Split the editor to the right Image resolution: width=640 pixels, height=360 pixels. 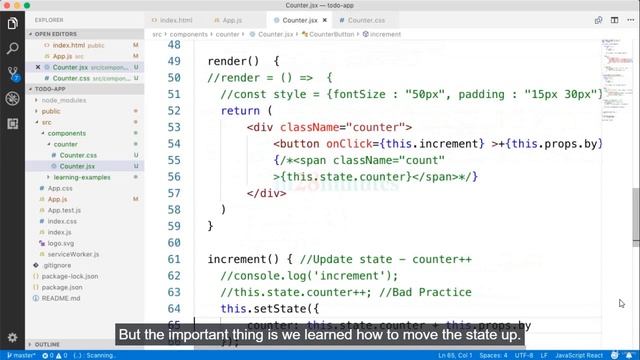[614, 20]
